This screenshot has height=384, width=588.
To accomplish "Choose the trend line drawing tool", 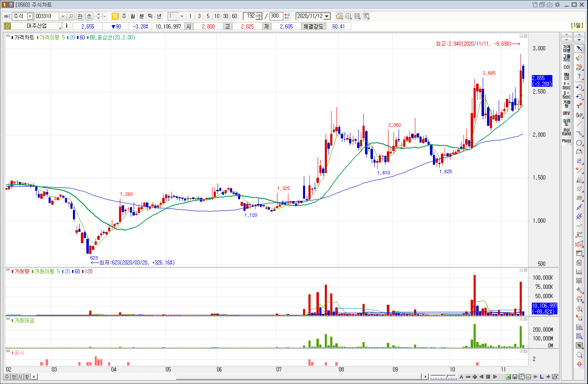I will (x=579, y=124).
